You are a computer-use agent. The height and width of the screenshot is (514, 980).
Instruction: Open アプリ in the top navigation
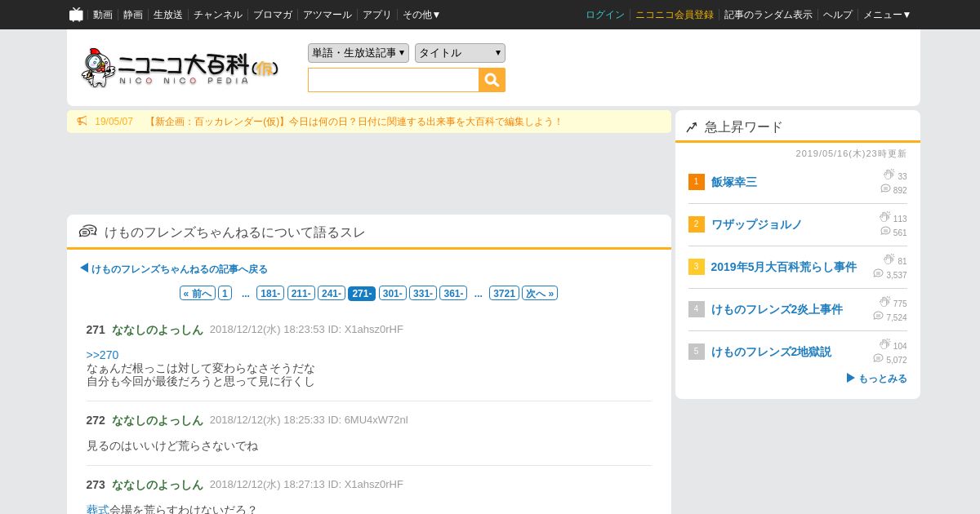[x=377, y=15]
